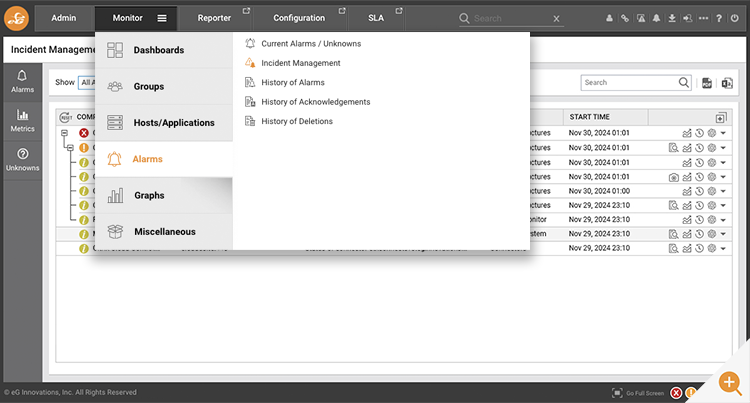
Task: Export the alarm list to Excel
Action: point(727,83)
